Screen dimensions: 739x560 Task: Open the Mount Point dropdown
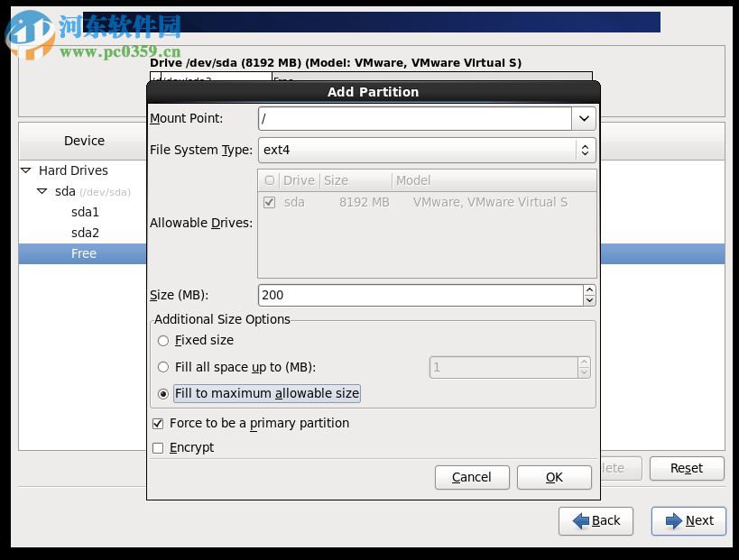click(x=583, y=118)
